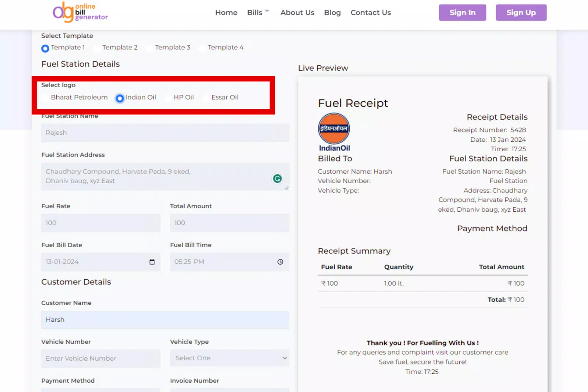The width and height of the screenshot is (588, 392).
Task: Open the About Us page
Action: (x=297, y=13)
